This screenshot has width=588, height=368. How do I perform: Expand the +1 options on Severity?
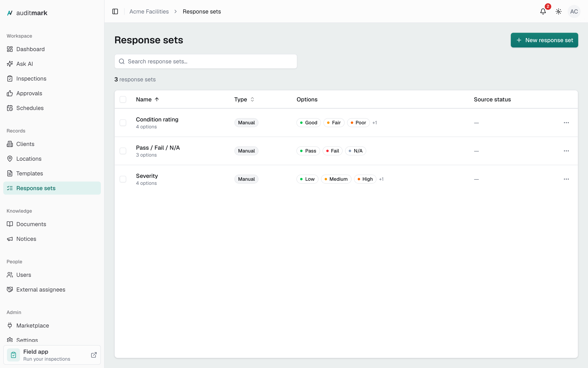(381, 179)
